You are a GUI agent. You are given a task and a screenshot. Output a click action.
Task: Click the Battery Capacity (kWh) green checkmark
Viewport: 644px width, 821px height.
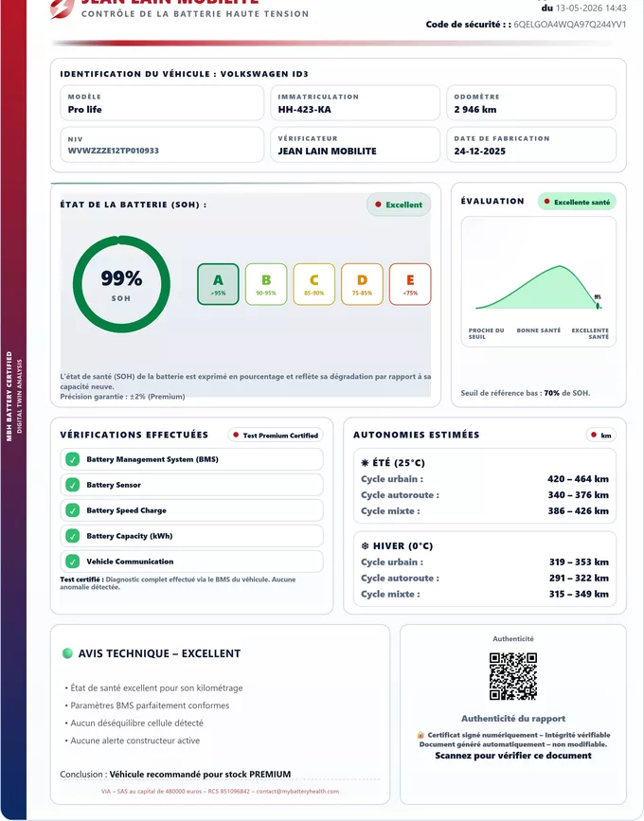[x=73, y=536]
